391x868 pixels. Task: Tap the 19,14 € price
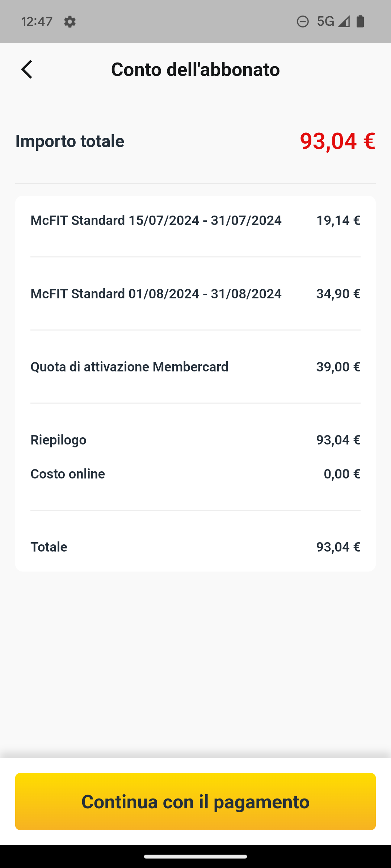(338, 220)
